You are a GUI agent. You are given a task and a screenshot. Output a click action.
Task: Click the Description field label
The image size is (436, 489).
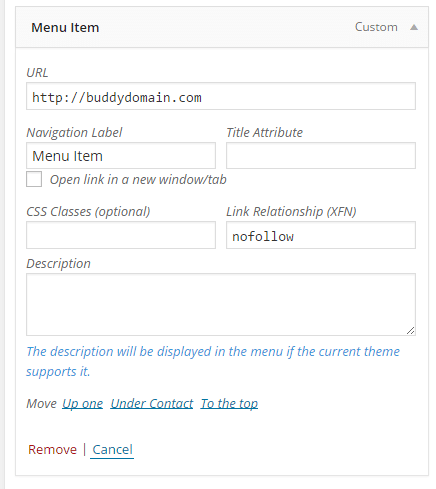(x=58, y=264)
